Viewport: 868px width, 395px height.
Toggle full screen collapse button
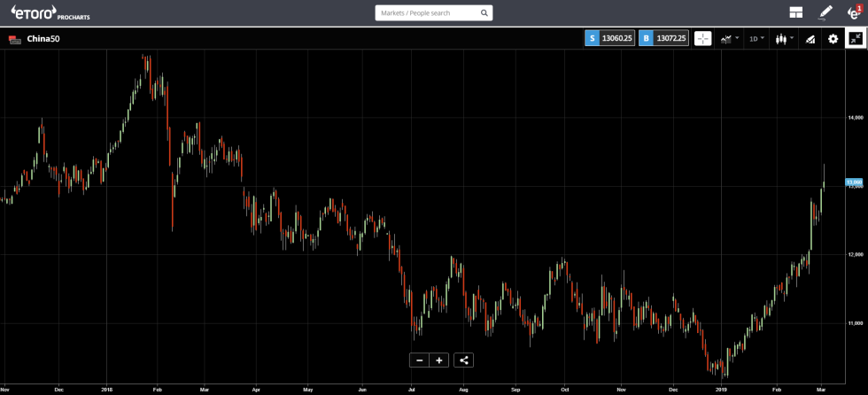(856, 39)
